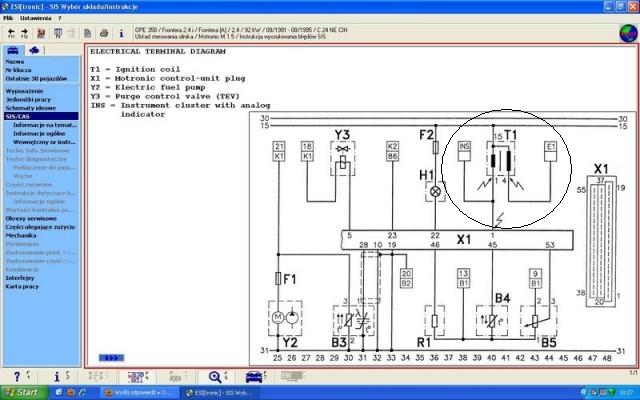Click the question mark help icon at bottom
The height and width of the screenshot is (400, 640).
point(16,376)
